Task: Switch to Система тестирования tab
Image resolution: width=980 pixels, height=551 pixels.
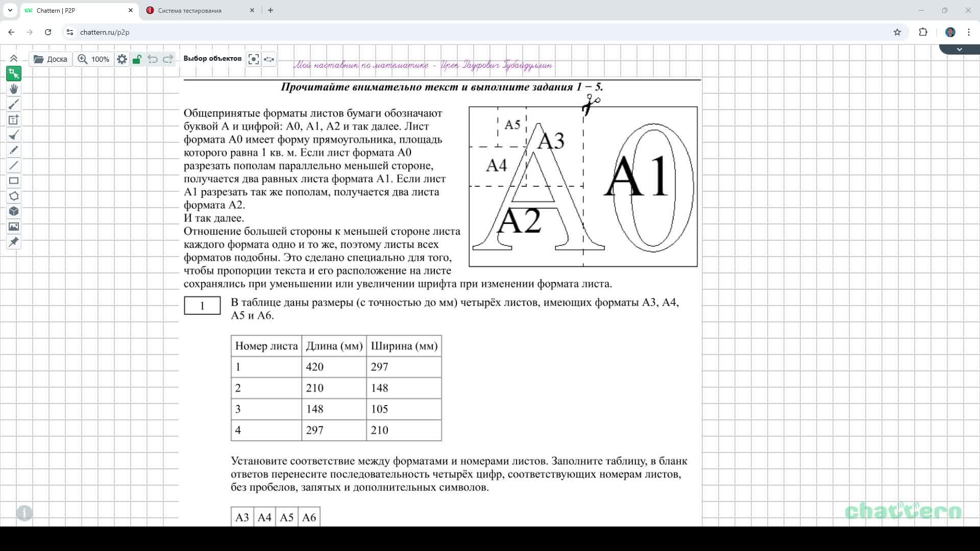Action: [189, 10]
